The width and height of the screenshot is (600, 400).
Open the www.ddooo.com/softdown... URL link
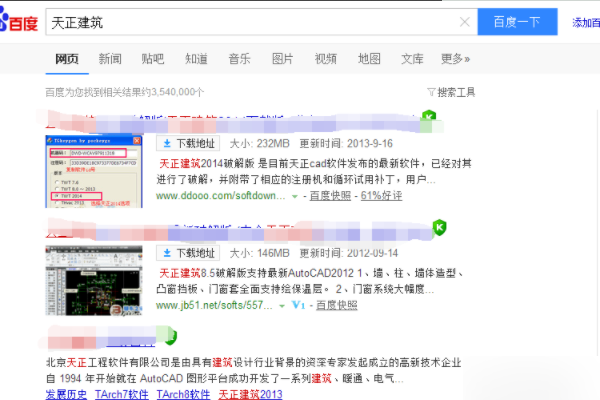[221, 196]
